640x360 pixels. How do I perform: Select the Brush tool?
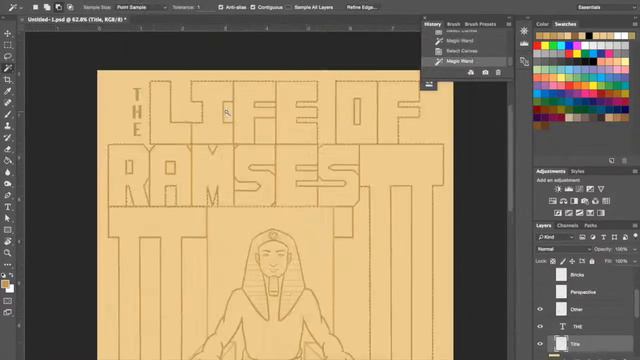(x=7, y=114)
